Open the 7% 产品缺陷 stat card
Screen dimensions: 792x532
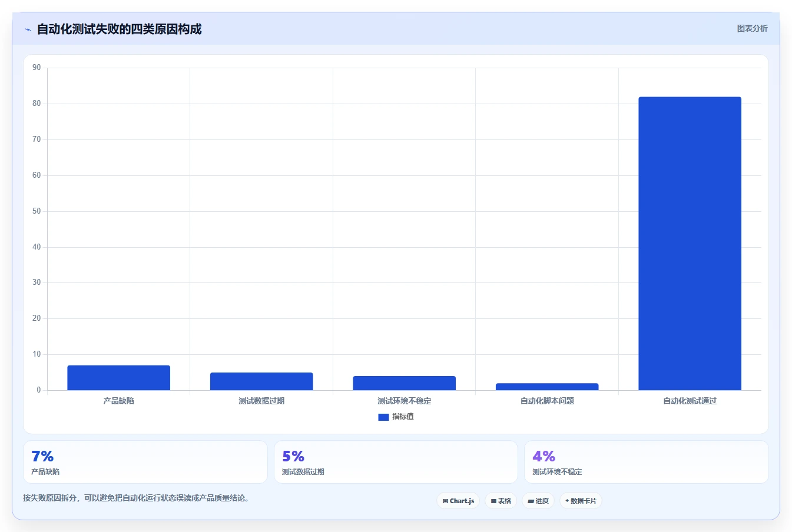coord(145,462)
